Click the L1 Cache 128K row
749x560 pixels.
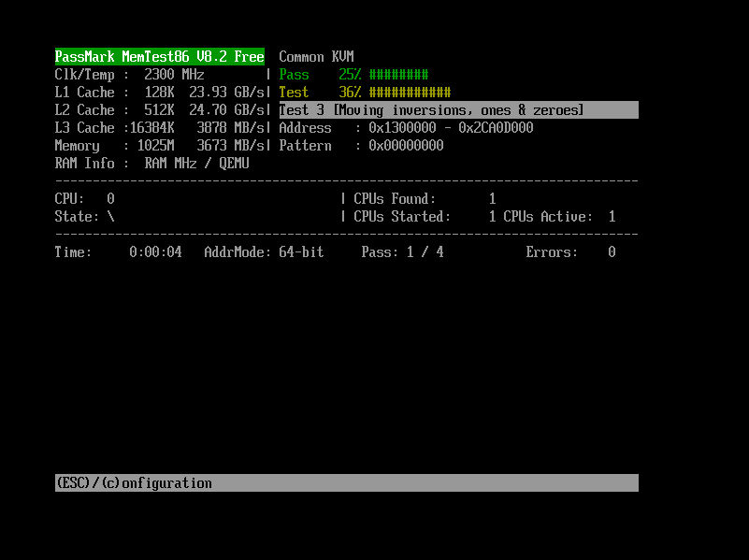162,93
